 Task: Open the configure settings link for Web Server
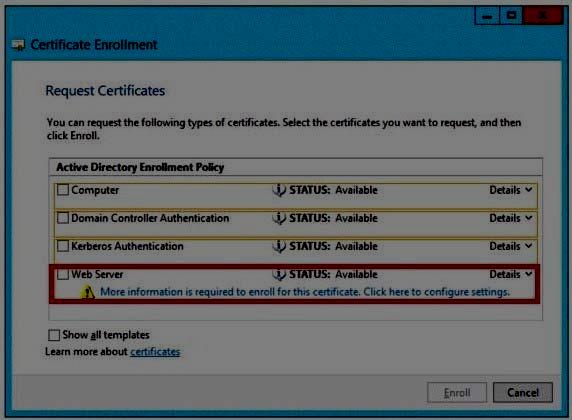click(x=305, y=292)
